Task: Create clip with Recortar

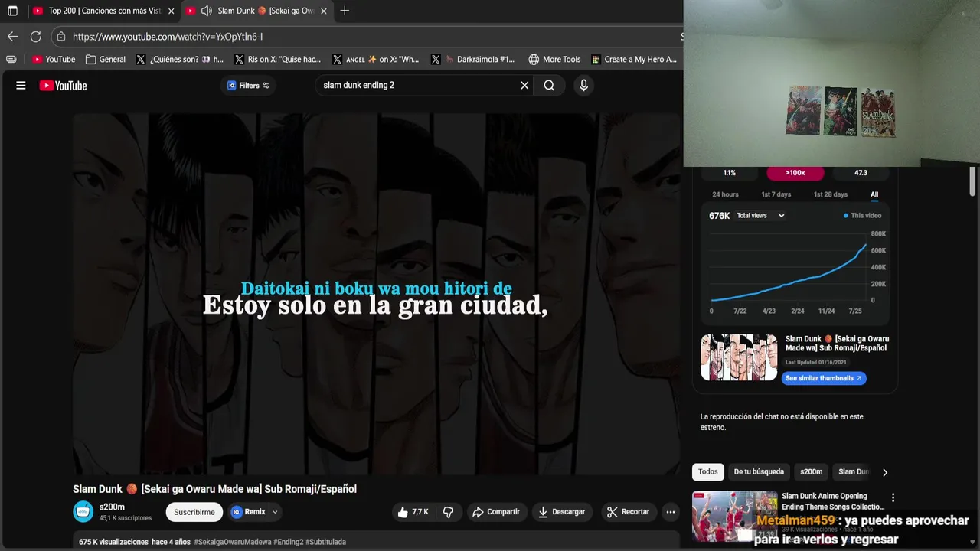Action: point(628,512)
